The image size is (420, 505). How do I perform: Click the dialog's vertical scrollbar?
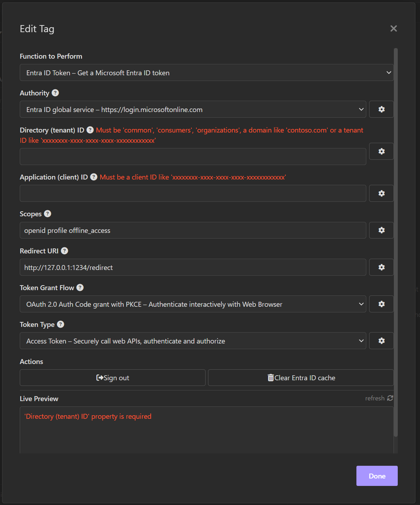point(396,242)
